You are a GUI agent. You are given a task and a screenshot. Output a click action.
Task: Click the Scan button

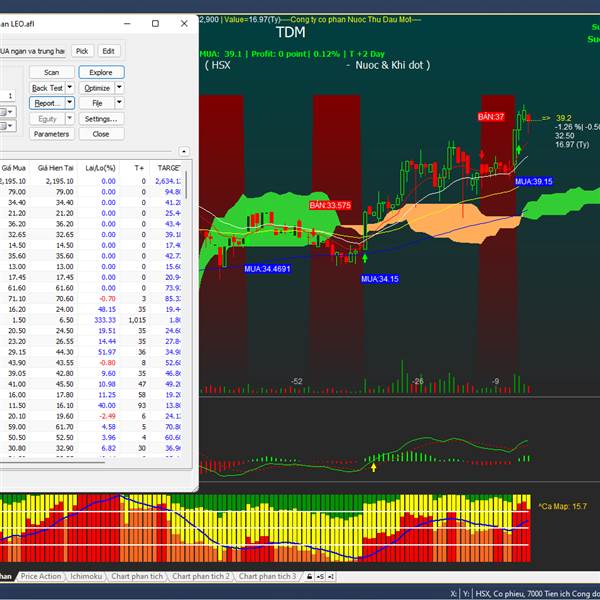point(52,72)
